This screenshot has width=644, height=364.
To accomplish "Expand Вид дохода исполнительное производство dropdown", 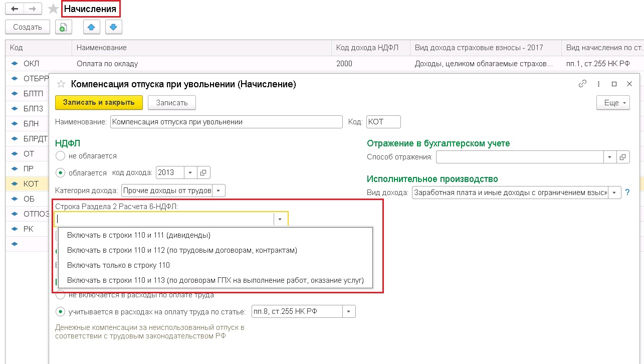I will pos(615,193).
